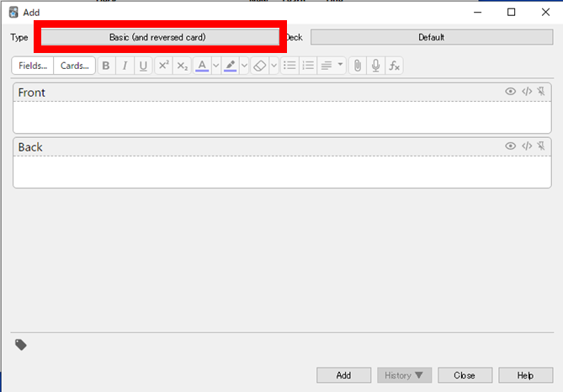Collapse the Back field label
563x392 pixels.
30,147
